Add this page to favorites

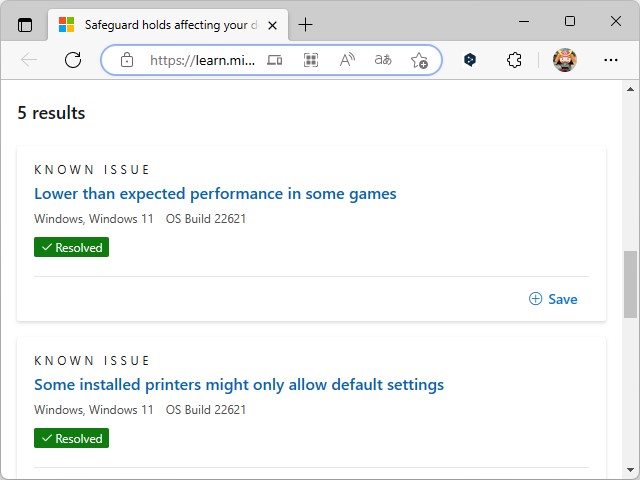(419, 60)
